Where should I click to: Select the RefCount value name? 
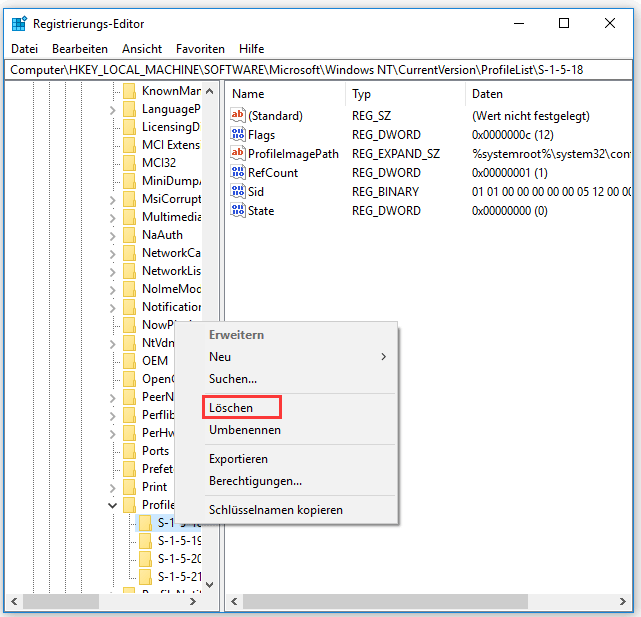(273, 173)
